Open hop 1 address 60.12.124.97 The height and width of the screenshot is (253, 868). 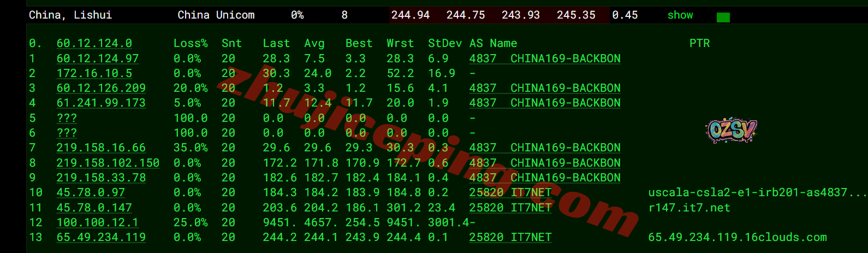[x=97, y=58]
